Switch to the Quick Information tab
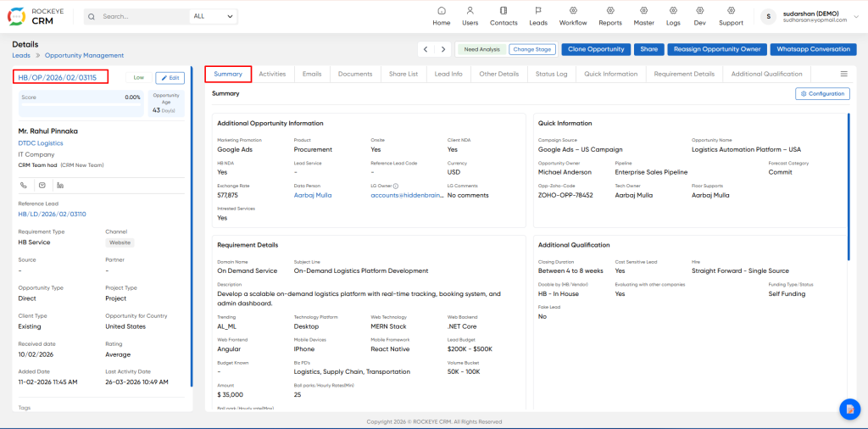Image resolution: width=868 pixels, height=429 pixels. coord(610,74)
